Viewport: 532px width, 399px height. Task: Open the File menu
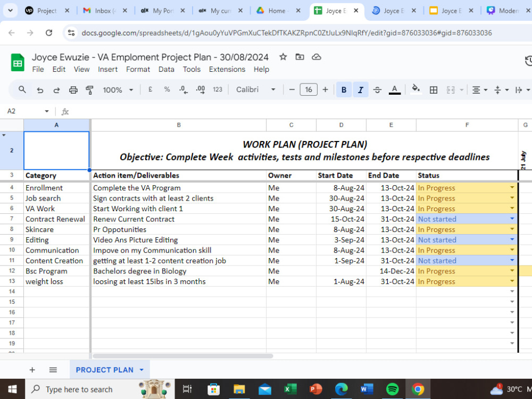click(x=38, y=69)
